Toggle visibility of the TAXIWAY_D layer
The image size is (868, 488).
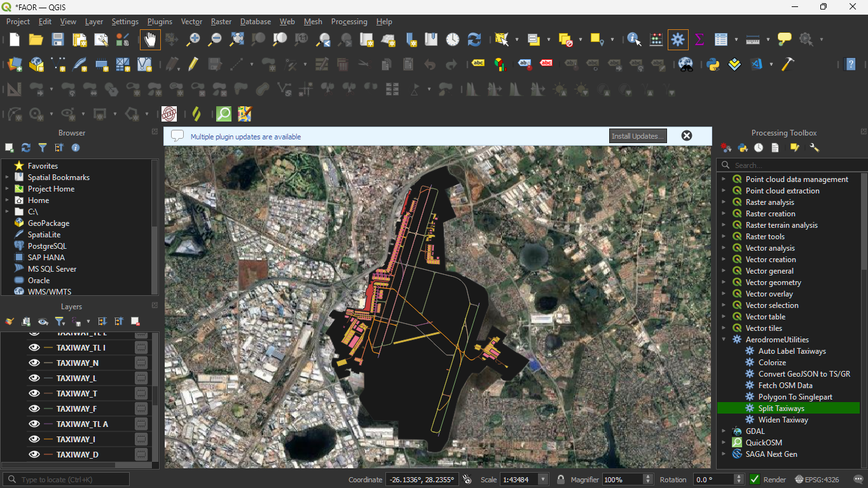pyautogui.click(x=34, y=454)
